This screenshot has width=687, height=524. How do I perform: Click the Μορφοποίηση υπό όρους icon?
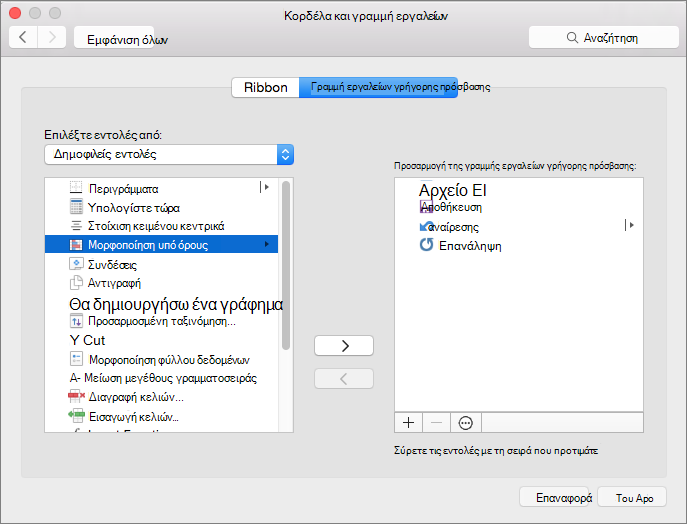pyautogui.click(x=76, y=244)
